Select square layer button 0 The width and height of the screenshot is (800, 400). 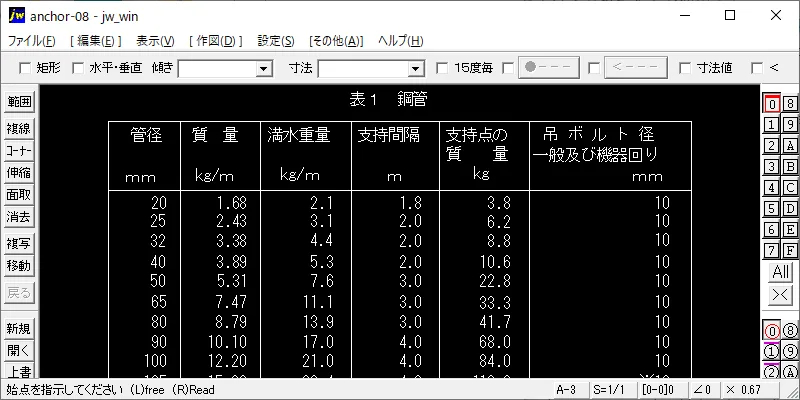[772, 104]
